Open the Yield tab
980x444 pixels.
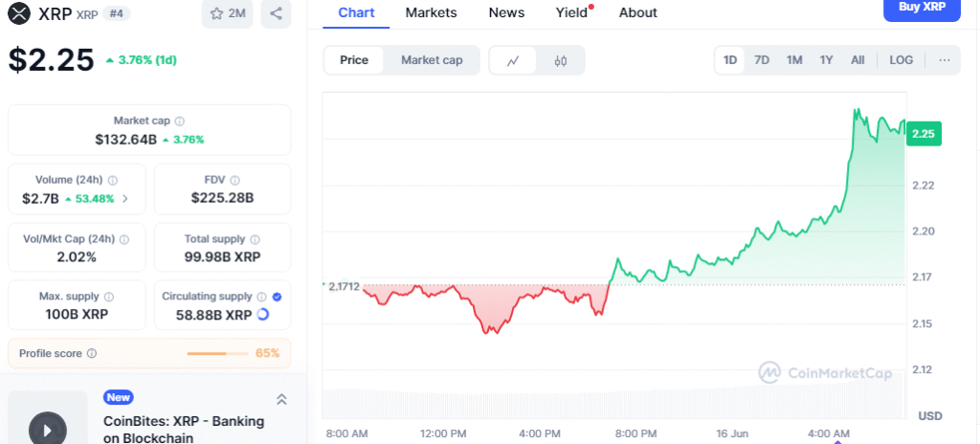[572, 12]
